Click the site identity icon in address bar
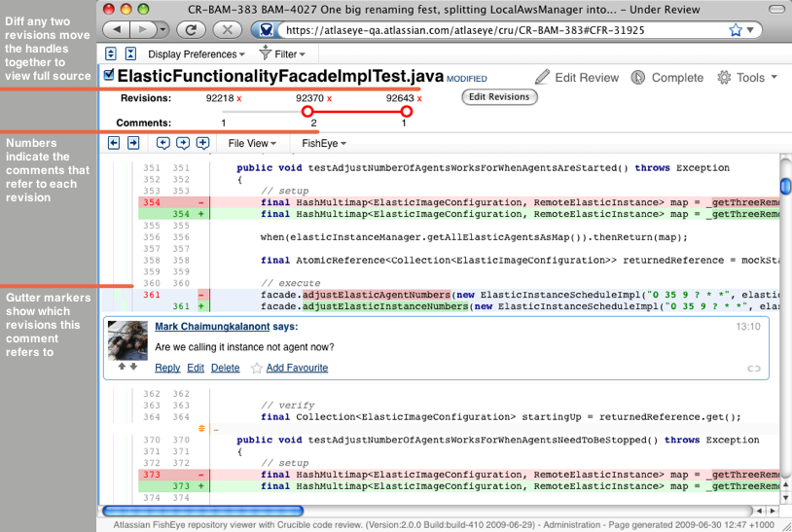 [x=266, y=30]
